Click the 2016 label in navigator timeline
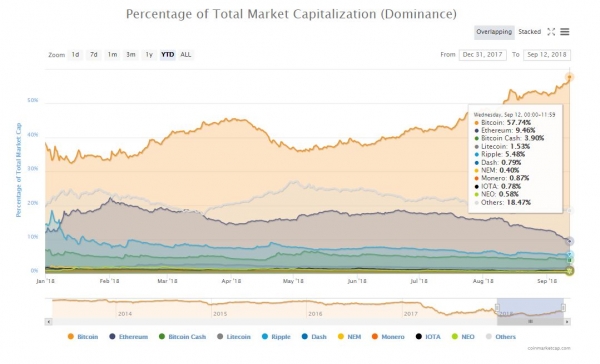Screen dimensions: 600x364 point(315,313)
